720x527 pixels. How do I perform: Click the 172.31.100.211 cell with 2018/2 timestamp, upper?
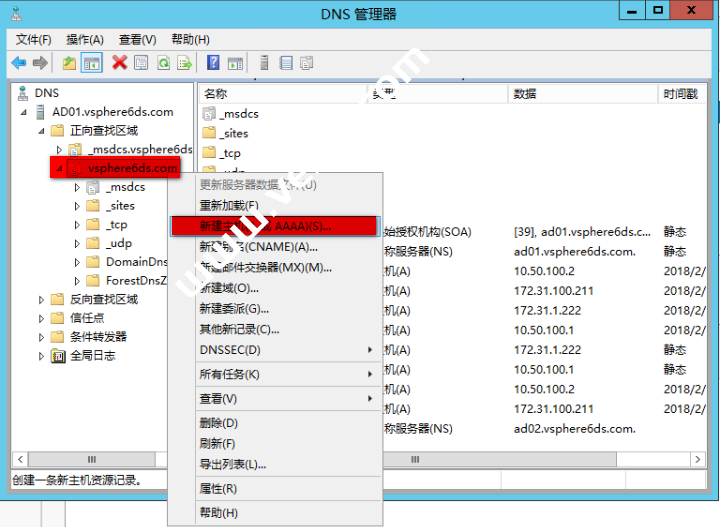(553, 291)
